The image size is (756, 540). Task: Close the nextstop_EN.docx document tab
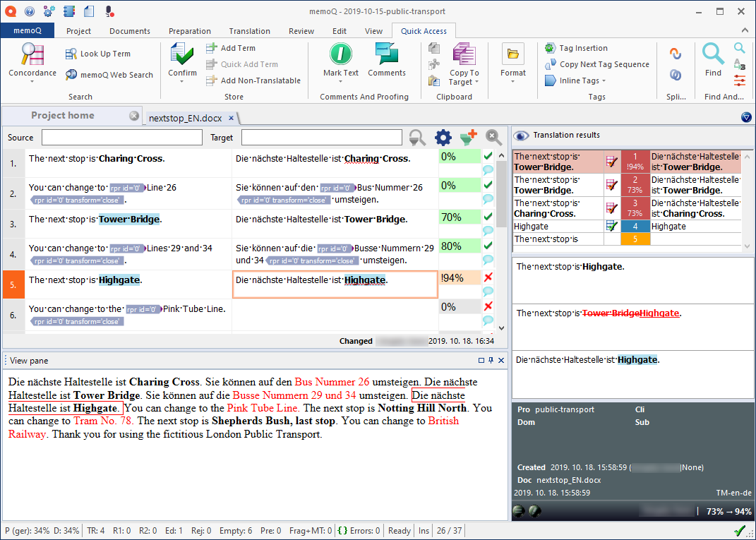click(x=231, y=118)
